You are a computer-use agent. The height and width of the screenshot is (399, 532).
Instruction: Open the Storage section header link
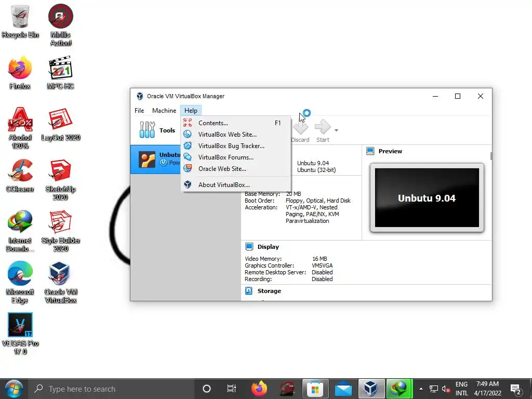269,291
